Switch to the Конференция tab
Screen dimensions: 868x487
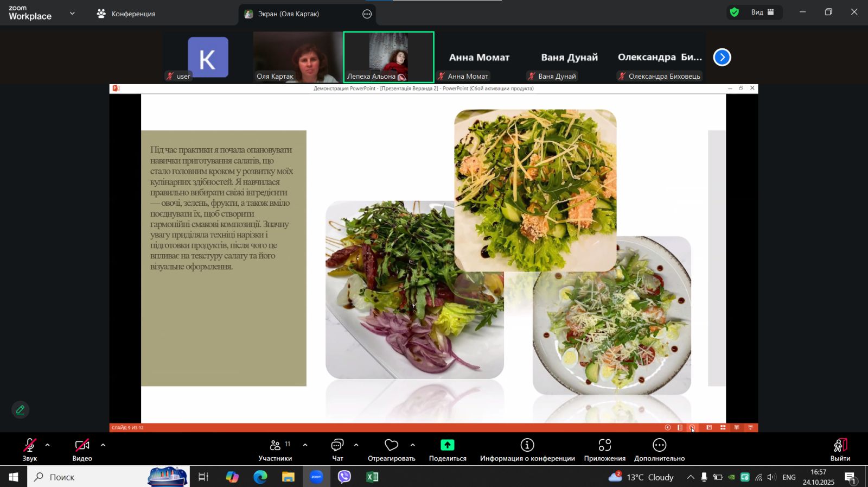(126, 14)
